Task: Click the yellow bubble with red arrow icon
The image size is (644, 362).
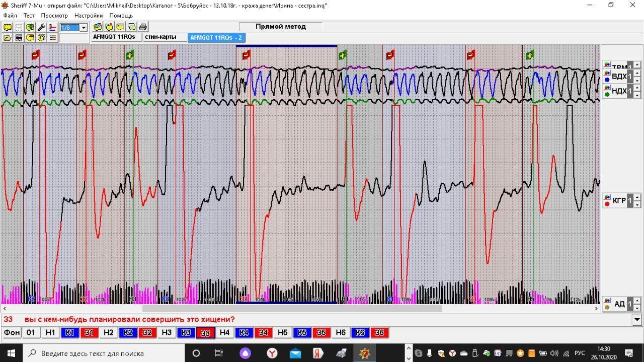Action: click(x=109, y=27)
